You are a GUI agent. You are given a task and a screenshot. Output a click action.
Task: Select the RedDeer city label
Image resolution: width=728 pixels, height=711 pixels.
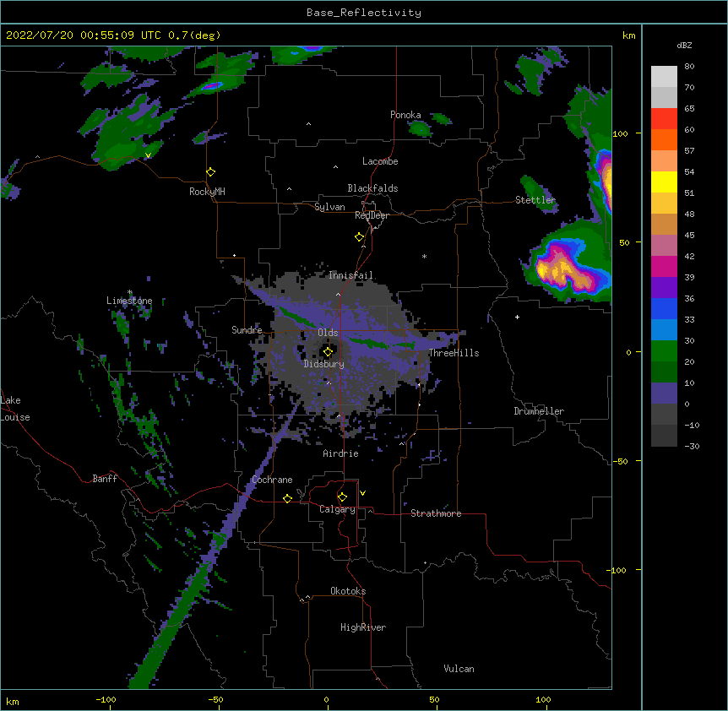tap(372, 215)
